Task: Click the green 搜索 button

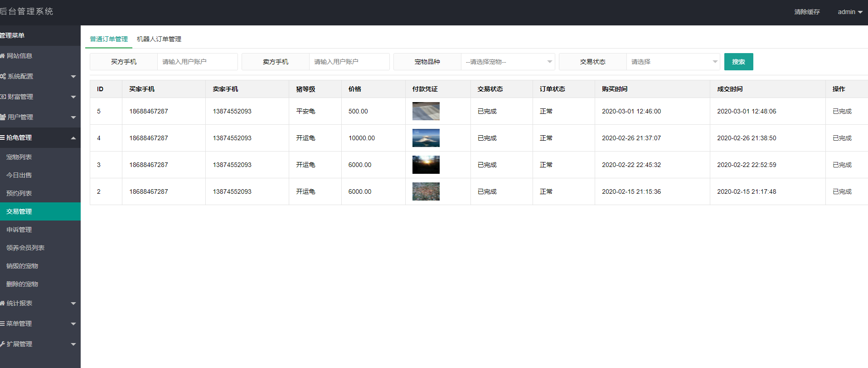Action: click(x=738, y=62)
